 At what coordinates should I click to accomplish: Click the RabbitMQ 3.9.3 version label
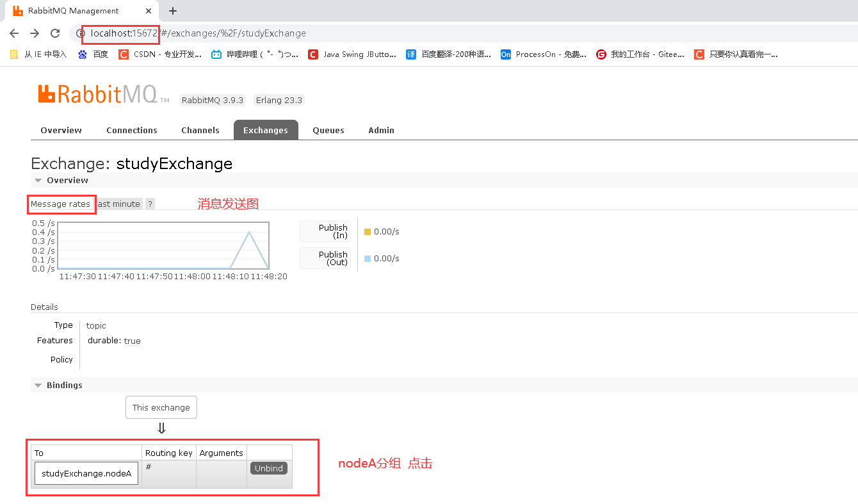coord(213,101)
